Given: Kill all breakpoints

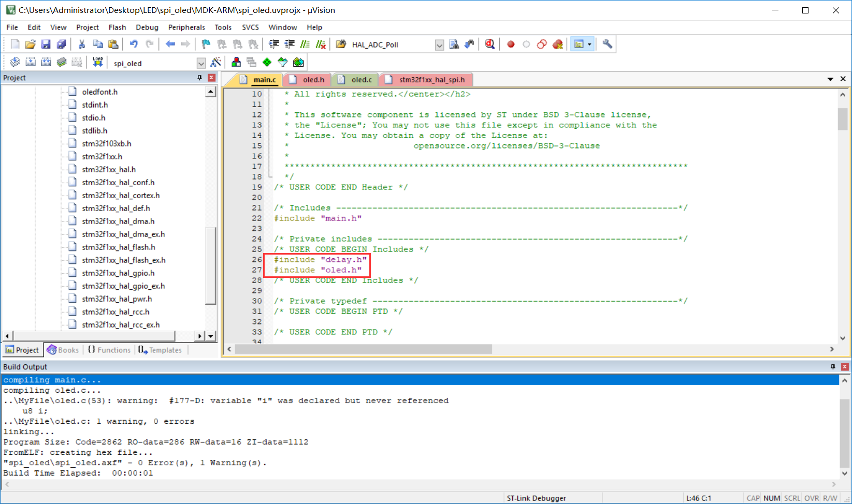Looking at the screenshot, I should click(x=558, y=45).
